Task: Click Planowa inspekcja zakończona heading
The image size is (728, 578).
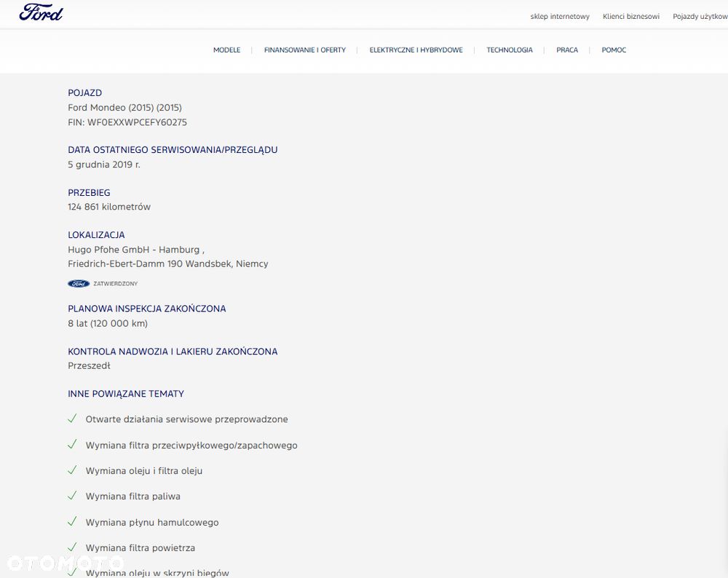Action: coord(147,309)
